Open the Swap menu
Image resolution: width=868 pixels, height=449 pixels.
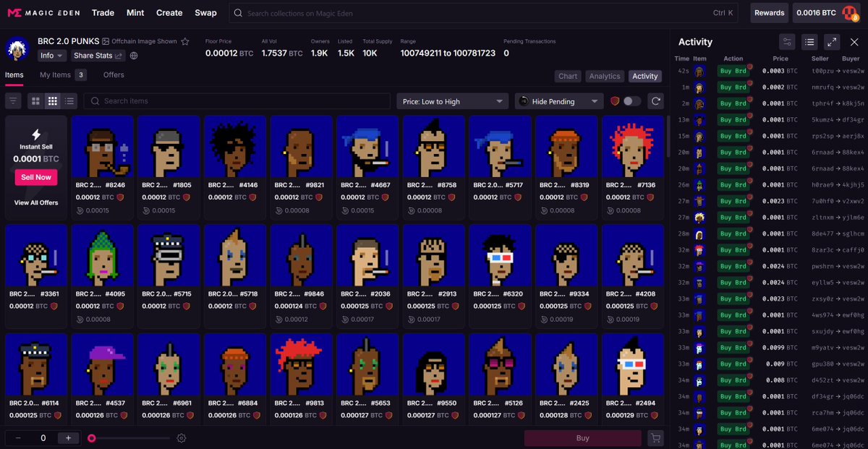205,12
